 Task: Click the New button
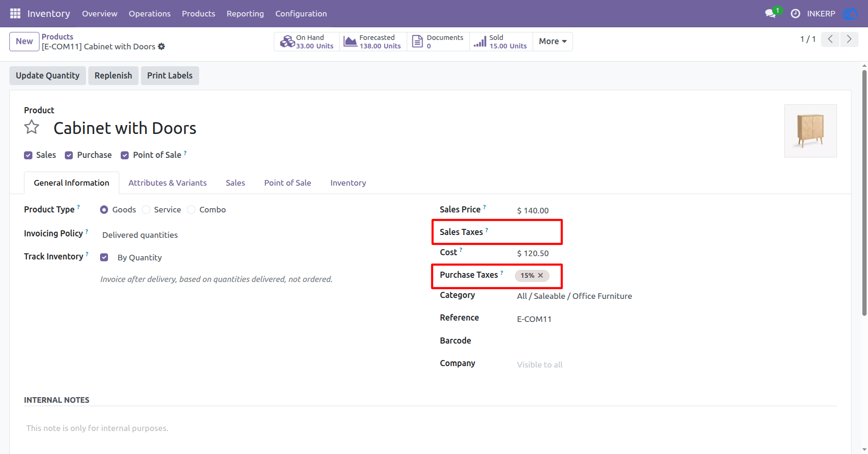(24, 41)
